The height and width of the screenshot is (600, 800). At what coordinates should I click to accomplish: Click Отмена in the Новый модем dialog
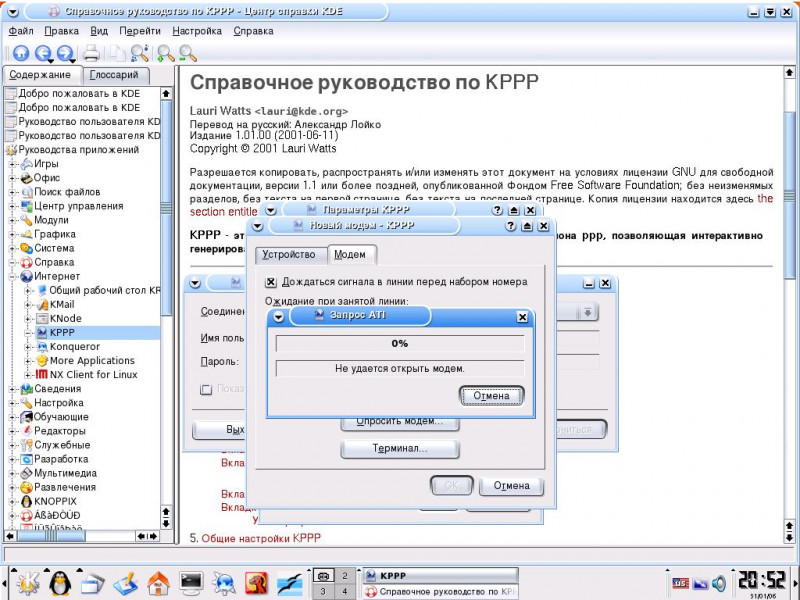[511, 486]
